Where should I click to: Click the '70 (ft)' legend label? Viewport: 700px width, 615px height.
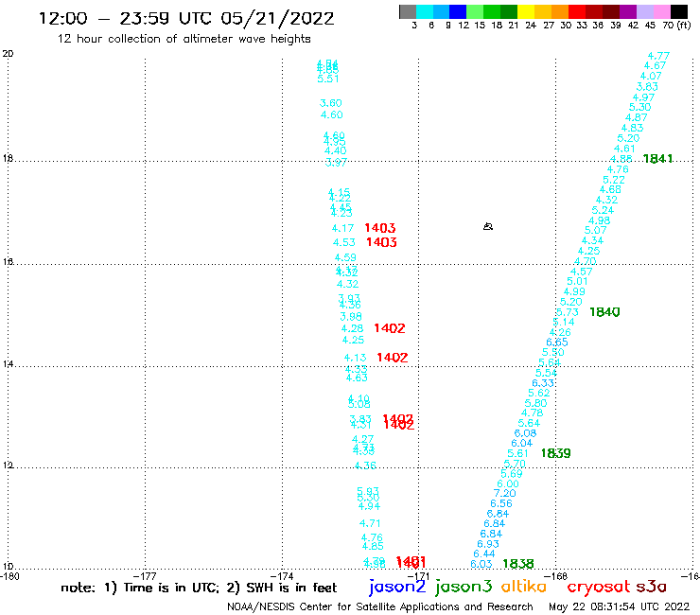pos(676,25)
